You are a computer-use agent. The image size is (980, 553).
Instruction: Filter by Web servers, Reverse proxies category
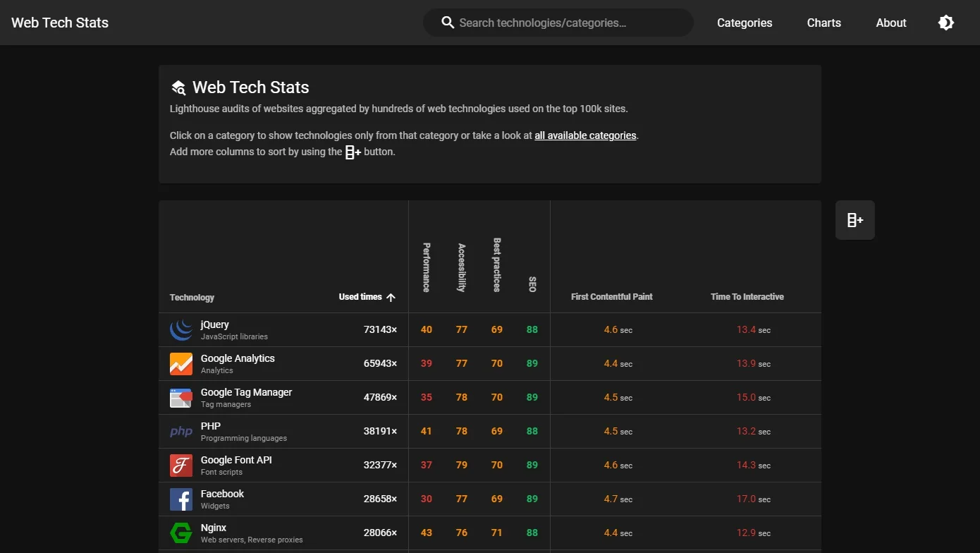252,540
